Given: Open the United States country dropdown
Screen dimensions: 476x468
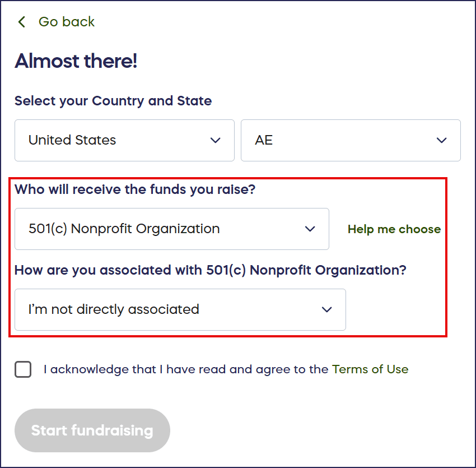Looking at the screenshot, I should pyautogui.click(x=124, y=140).
